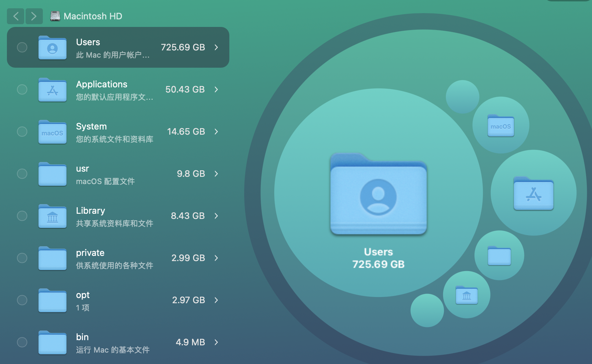Tick the selection circle for bin
The width and height of the screenshot is (592, 364).
click(x=22, y=342)
